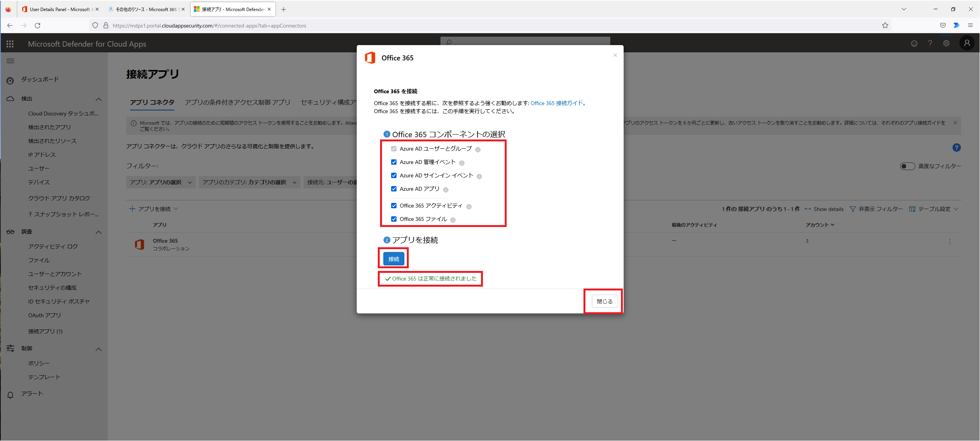Screen dimensions: 980x441
Task: Switch to アプリの条件付きアクセス制御 tab
Action: point(237,102)
